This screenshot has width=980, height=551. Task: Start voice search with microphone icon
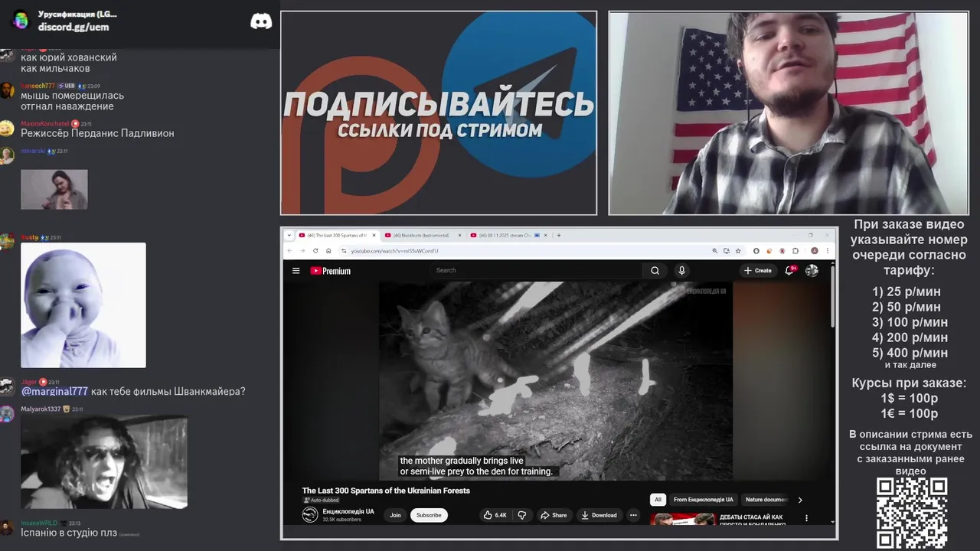coord(681,270)
